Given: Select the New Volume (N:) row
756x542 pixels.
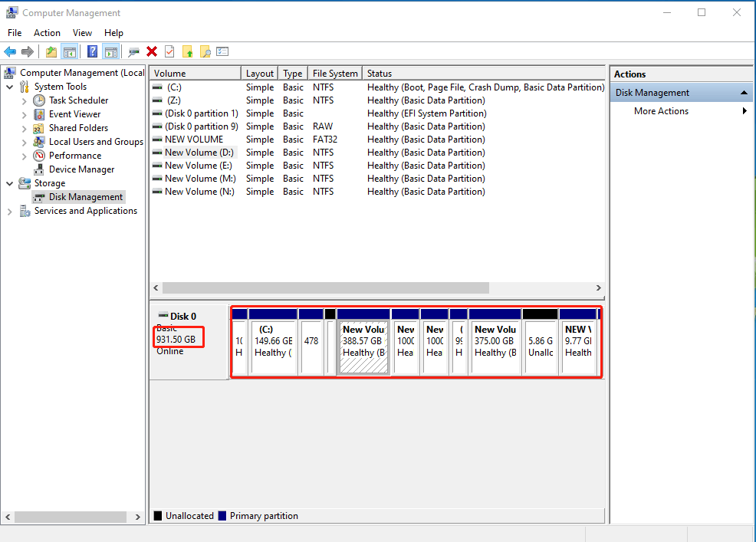Looking at the screenshot, I should tap(377, 192).
